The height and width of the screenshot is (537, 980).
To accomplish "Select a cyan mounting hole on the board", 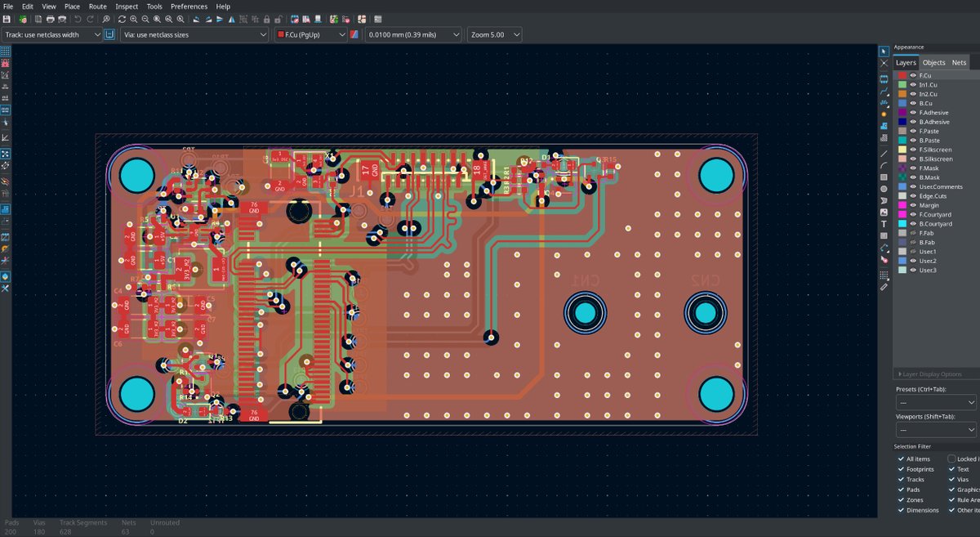I will 137,173.
